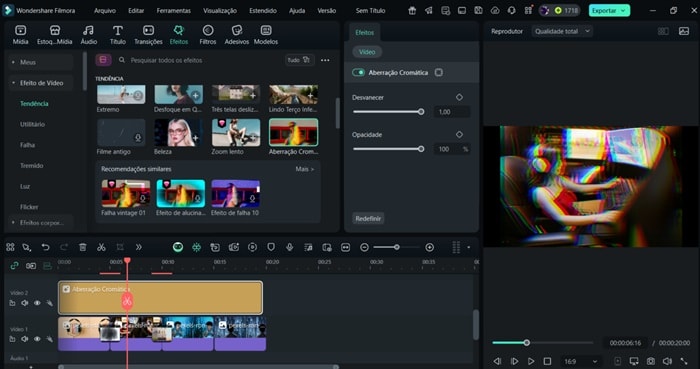Open the Ajuda menu
The image size is (700, 369).
coord(297,11)
